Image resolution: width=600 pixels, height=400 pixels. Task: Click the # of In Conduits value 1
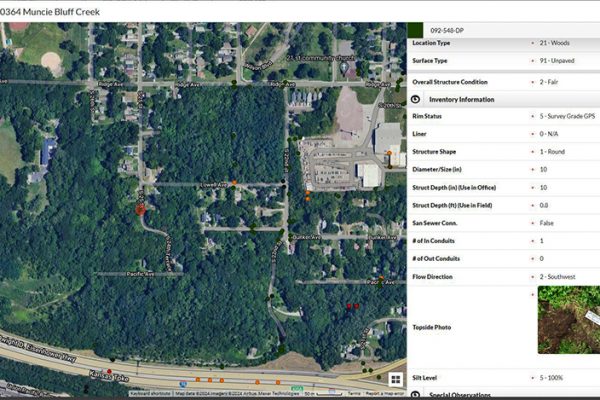[x=541, y=241]
